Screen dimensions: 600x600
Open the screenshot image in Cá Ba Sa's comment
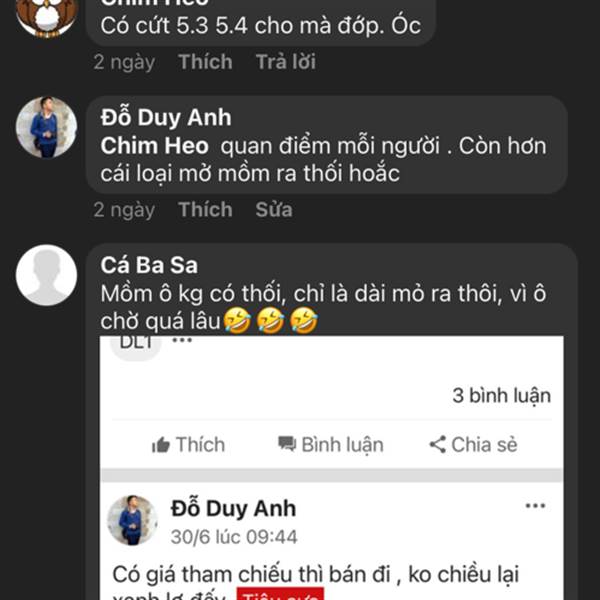(x=332, y=468)
